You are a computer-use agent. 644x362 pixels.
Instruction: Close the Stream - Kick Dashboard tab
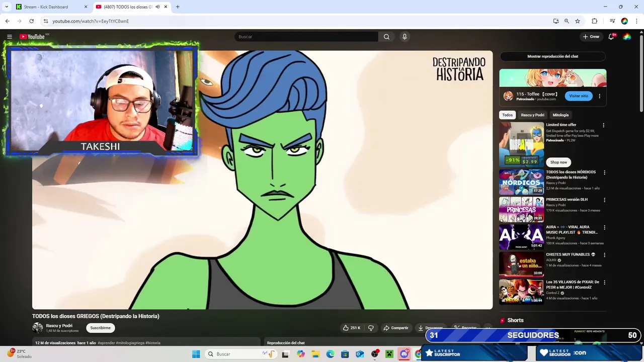tap(86, 7)
